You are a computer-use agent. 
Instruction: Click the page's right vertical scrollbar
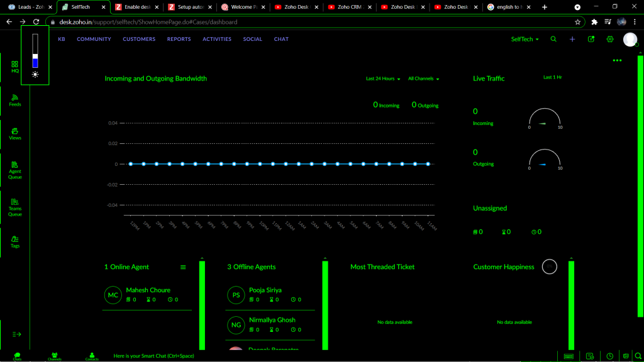(640, 187)
